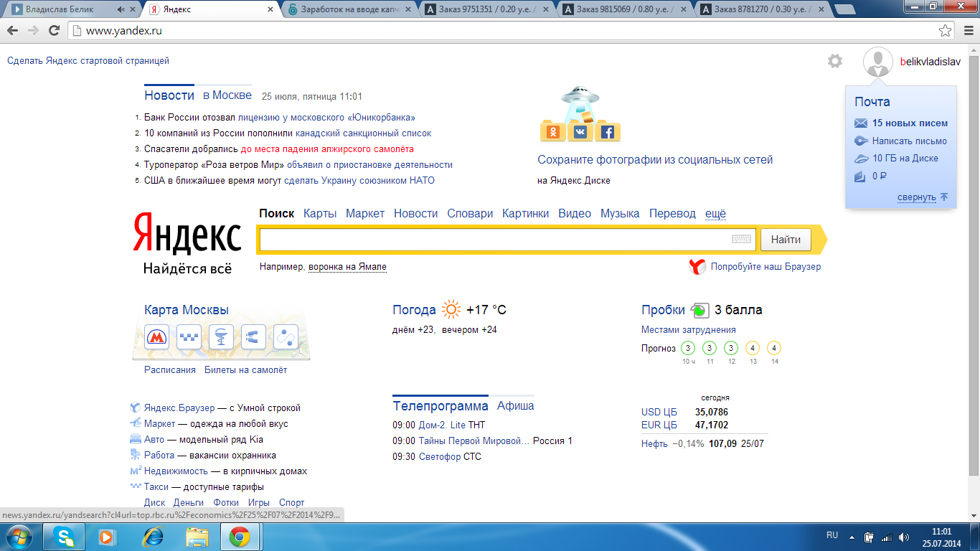Click Написать письмо link
980x551 pixels.
pyautogui.click(x=910, y=141)
